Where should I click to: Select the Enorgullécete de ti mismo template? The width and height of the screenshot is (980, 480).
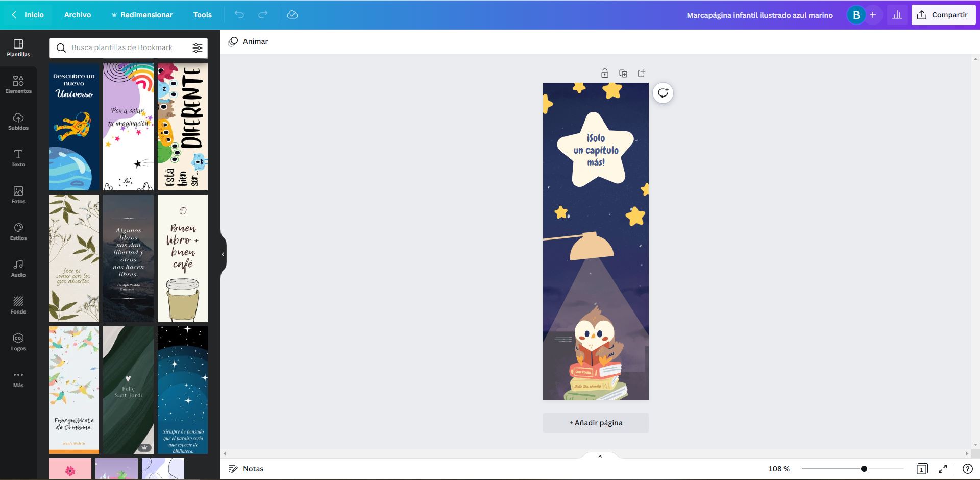point(74,390)
